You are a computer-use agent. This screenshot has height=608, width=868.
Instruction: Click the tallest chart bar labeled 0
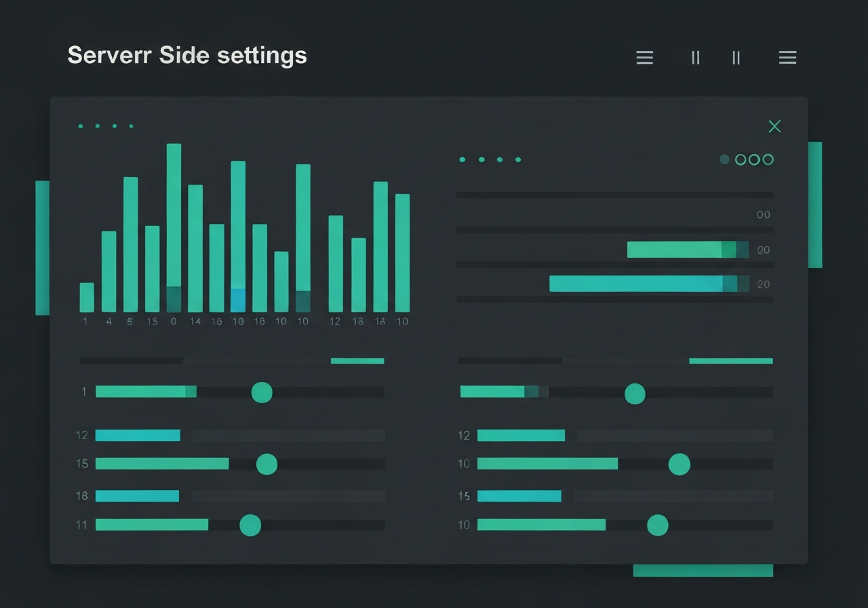click(x=174, y=227)
